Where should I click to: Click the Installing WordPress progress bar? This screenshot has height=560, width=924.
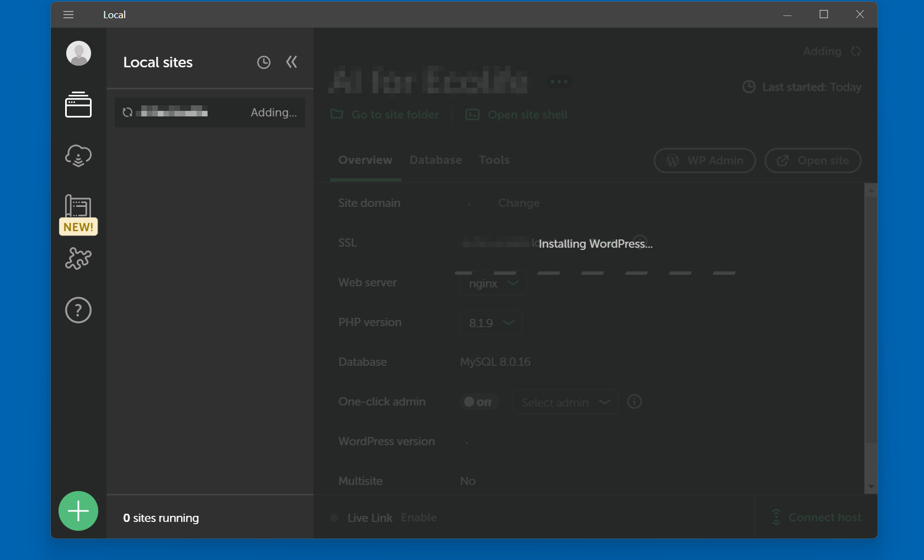595,273
